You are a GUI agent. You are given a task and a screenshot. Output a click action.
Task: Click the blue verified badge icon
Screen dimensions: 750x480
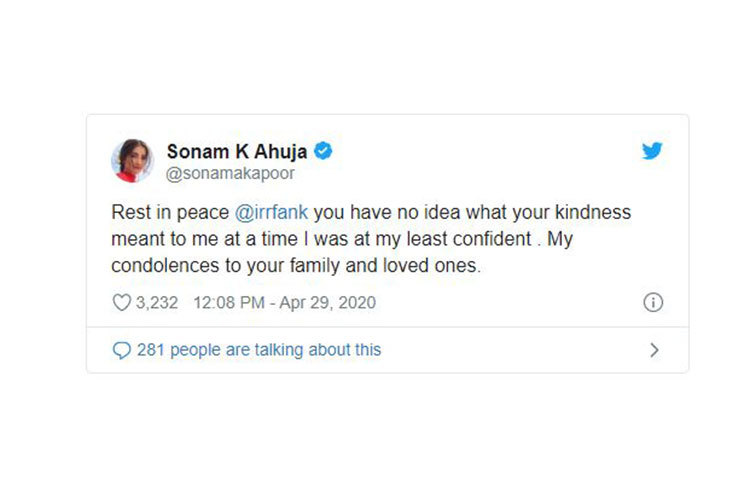point(324,151)
